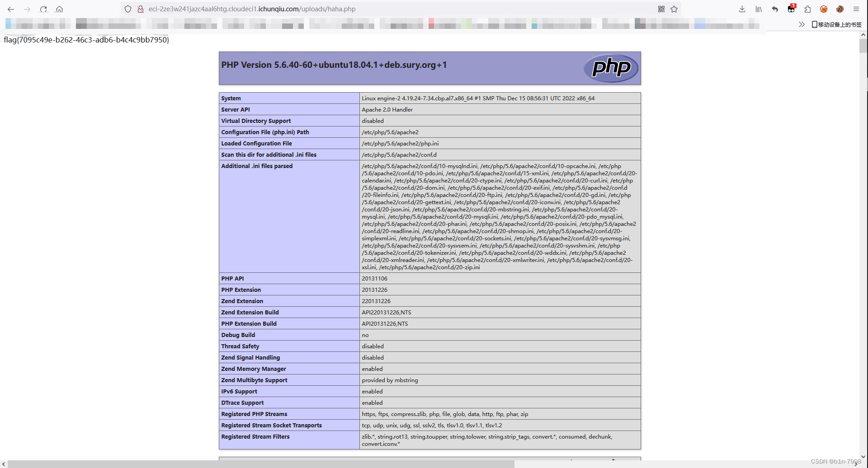
Task: Click the vertical scrollbar thumb
Action: (x=863, y=46)
